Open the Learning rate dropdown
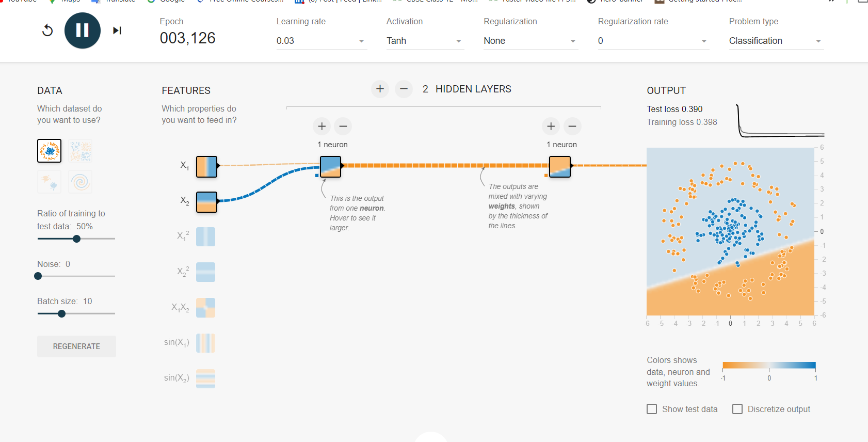Image resolution: width=868 pixels, height=442 pixels. [321, 41]
